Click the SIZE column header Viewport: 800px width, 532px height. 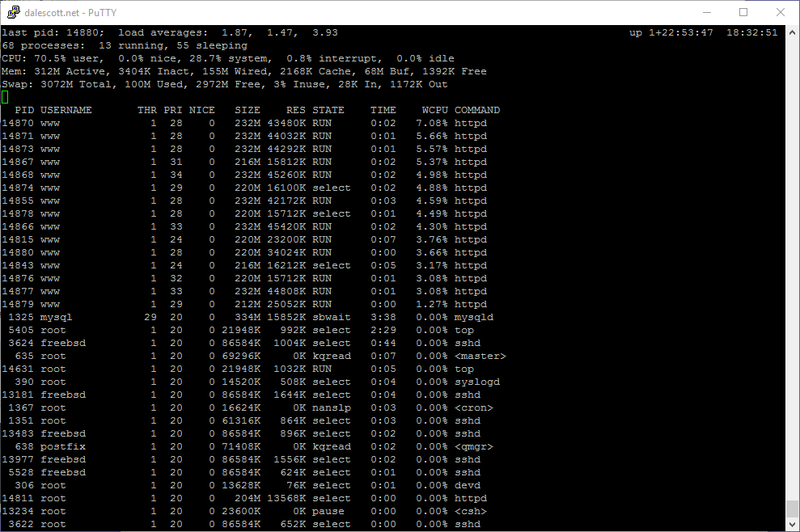tap(248, 110)
